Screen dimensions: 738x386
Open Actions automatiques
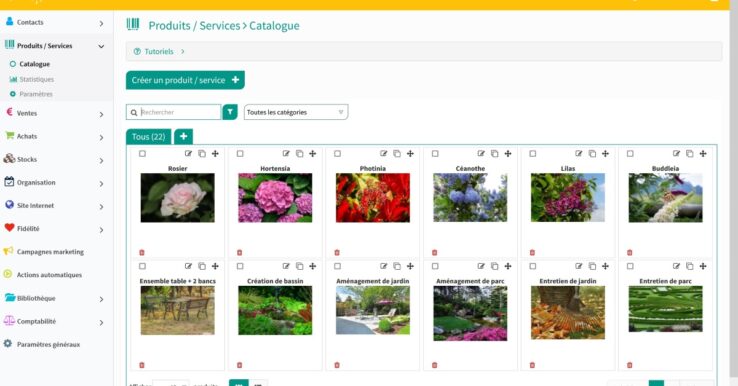[49, 275]
